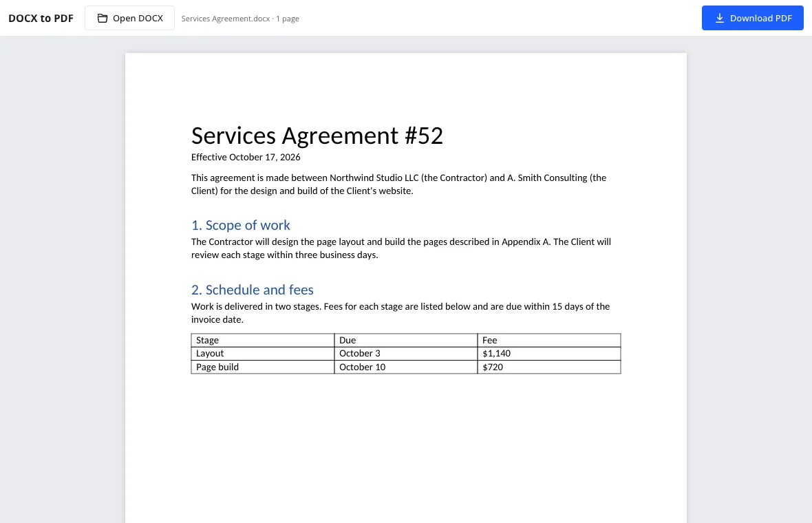Click the folder icon in Open DOCX

[103, 18]
